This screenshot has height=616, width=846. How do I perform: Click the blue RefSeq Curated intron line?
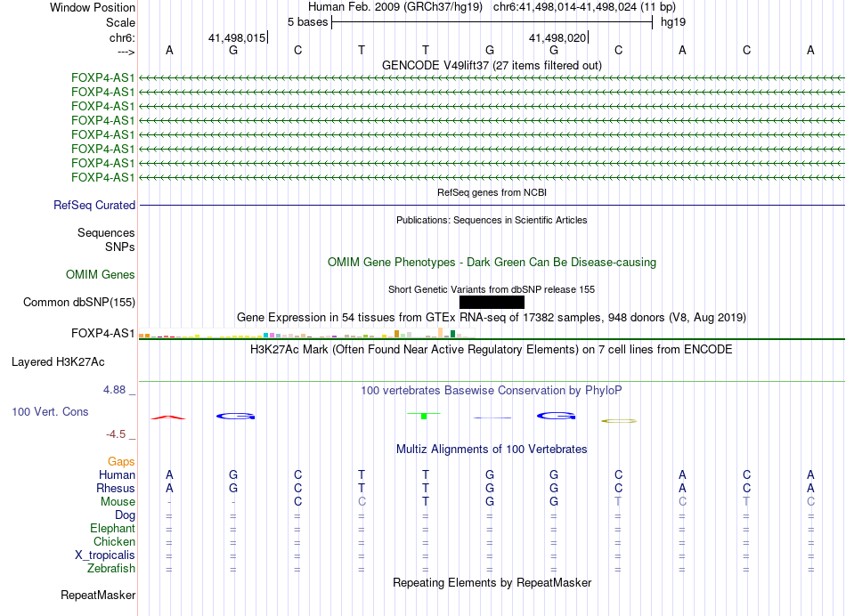tap(492, 205)
